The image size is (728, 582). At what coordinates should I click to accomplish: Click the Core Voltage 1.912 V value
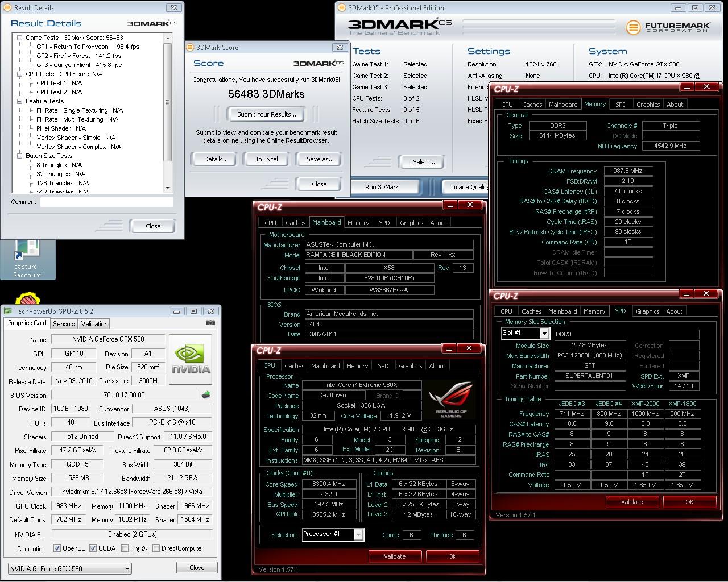[x=400, y=416]
